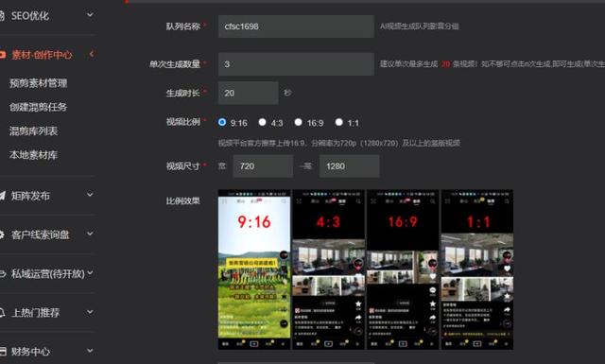Click the 视频比例 label text
Image resolution: width=605 pixels, height=364 pixels.
(x=182, y=122)
